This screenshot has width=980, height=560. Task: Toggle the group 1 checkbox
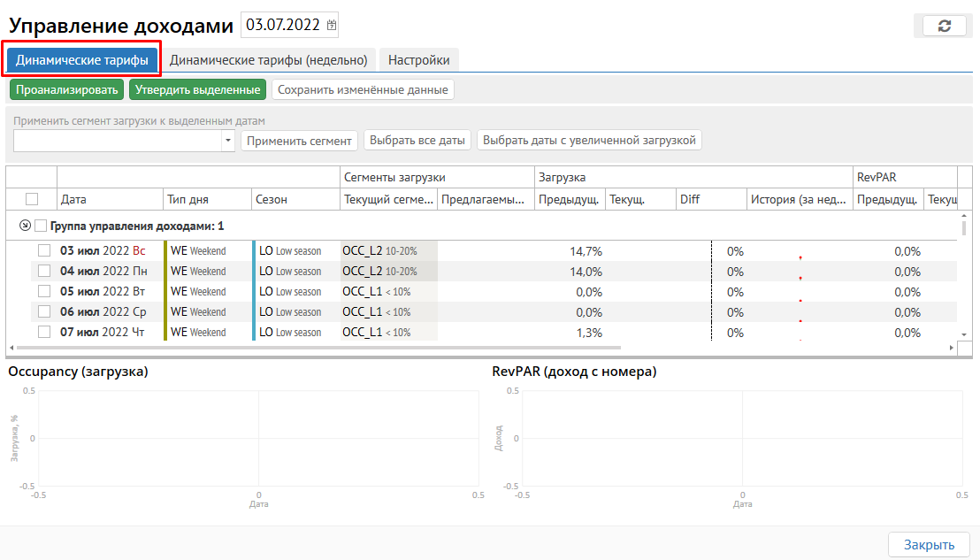click(x=41, y=226)
